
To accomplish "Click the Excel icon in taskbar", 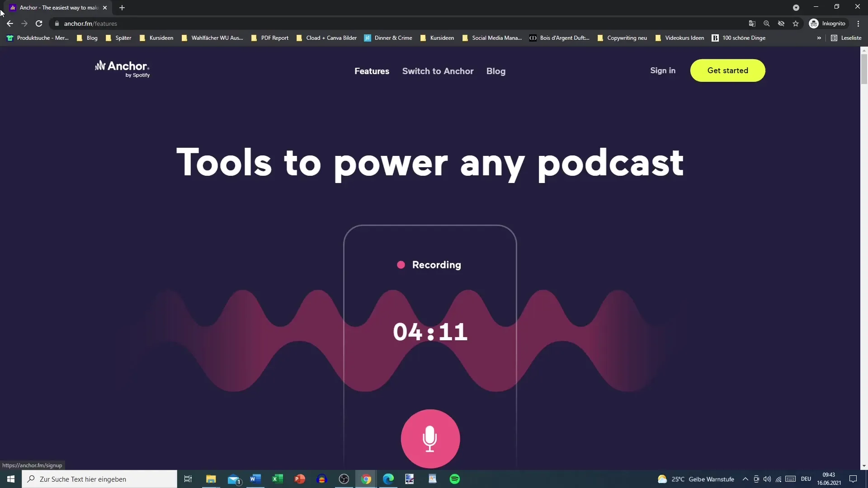I will tap(277, 479).
